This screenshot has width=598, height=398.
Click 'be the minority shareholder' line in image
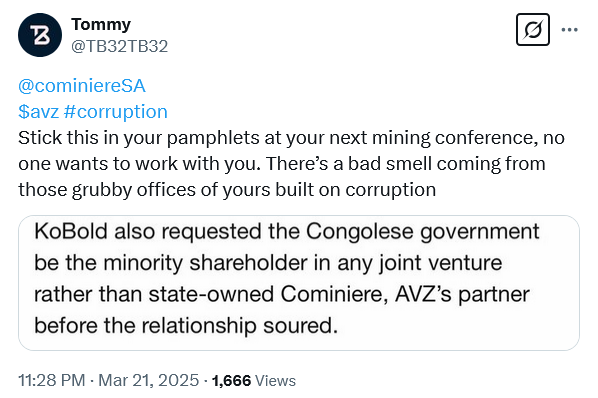click(x=268, y=263)
